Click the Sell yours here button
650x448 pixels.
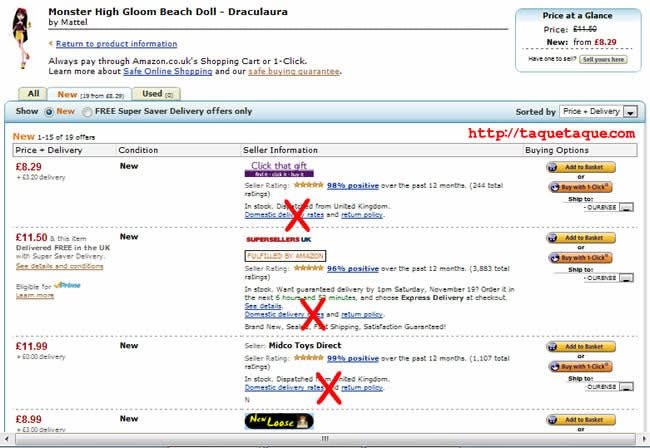point(603,59)
